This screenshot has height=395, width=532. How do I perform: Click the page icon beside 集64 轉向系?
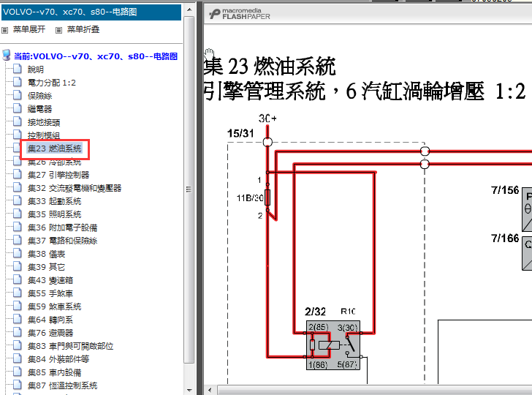pos(18,319)
